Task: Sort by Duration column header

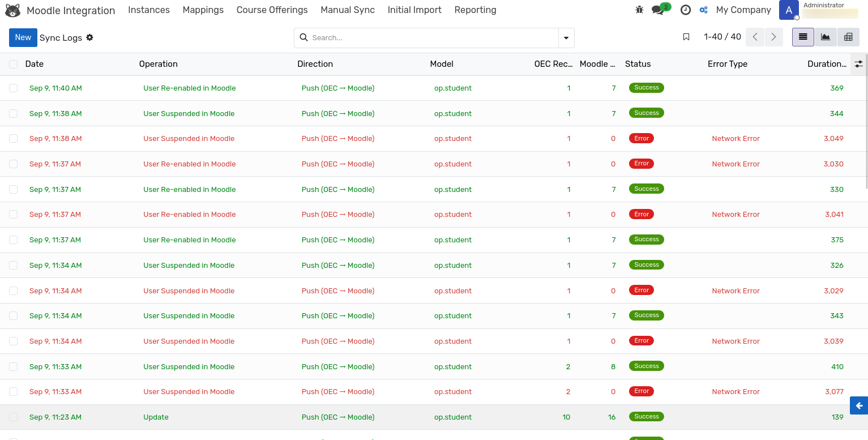Action: 827,64
